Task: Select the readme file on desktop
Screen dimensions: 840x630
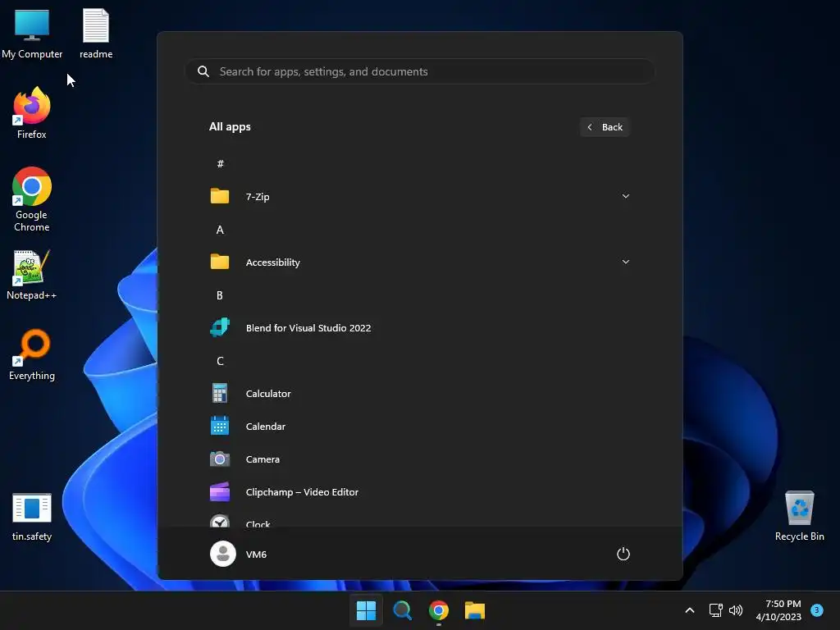Action: [96, 33]
